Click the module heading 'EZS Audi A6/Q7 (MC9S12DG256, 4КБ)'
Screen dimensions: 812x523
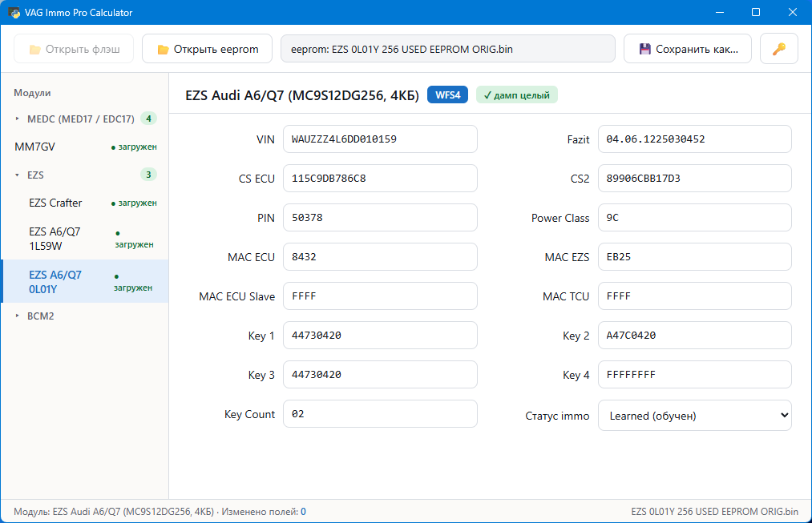302,95
